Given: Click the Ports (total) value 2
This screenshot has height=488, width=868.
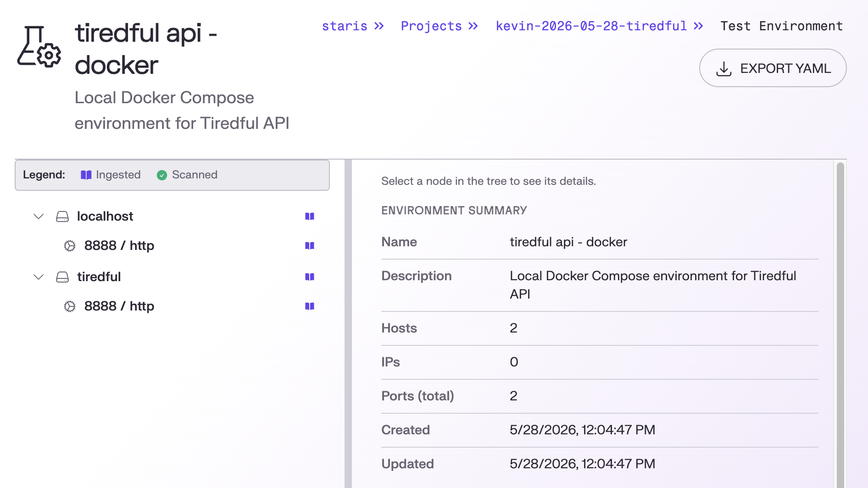Looking at the screenshot, I should coord(513,396).
